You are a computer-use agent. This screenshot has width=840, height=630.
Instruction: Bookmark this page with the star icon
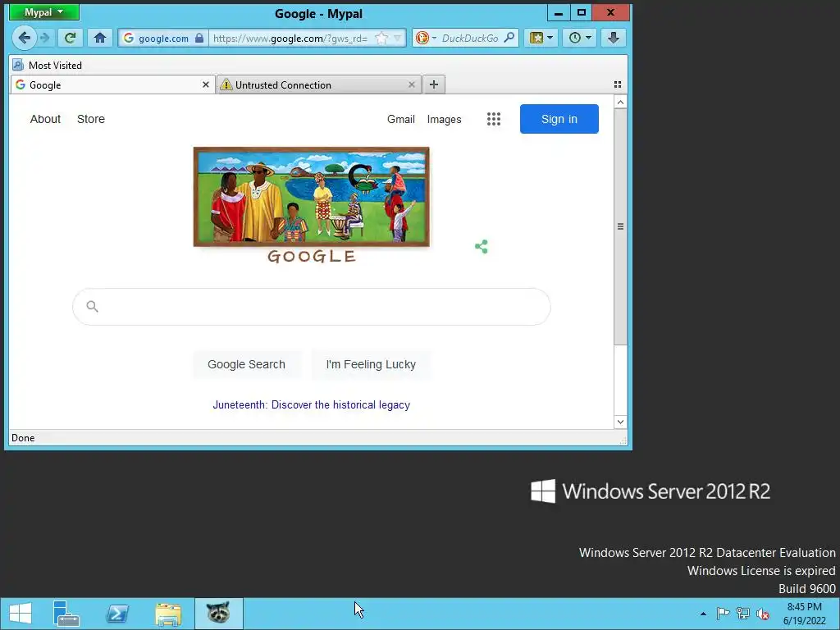coord(381,38)
